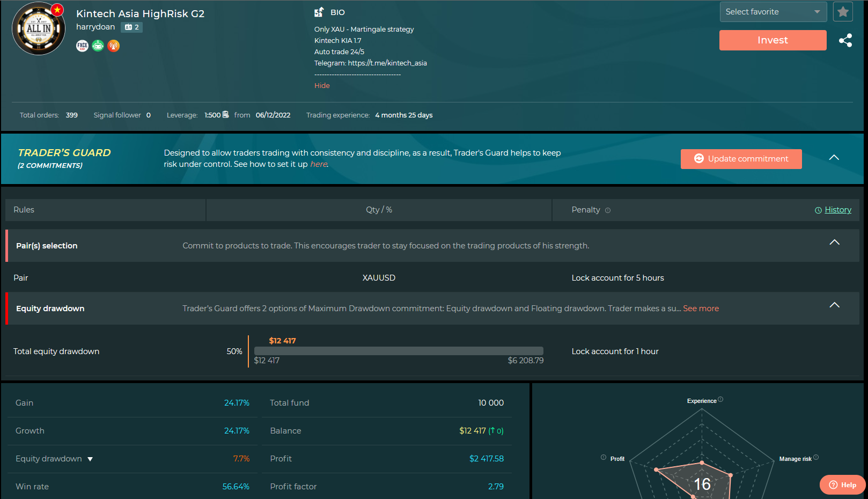Click the Total orders value 399

click(72, 115)
